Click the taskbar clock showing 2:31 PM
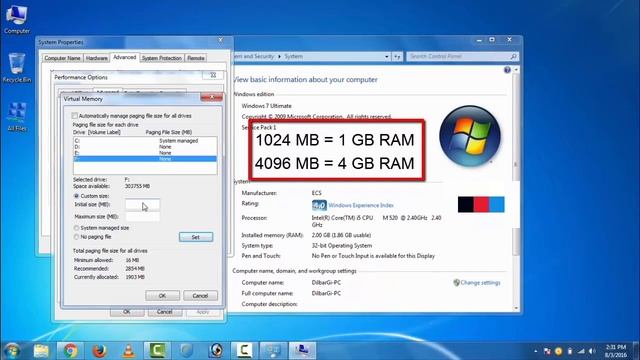640x360 pixels. [615, 351]
